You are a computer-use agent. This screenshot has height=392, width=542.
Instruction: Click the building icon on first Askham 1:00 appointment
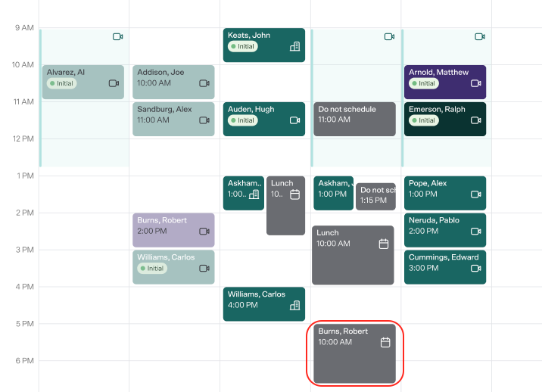point(254,194)
